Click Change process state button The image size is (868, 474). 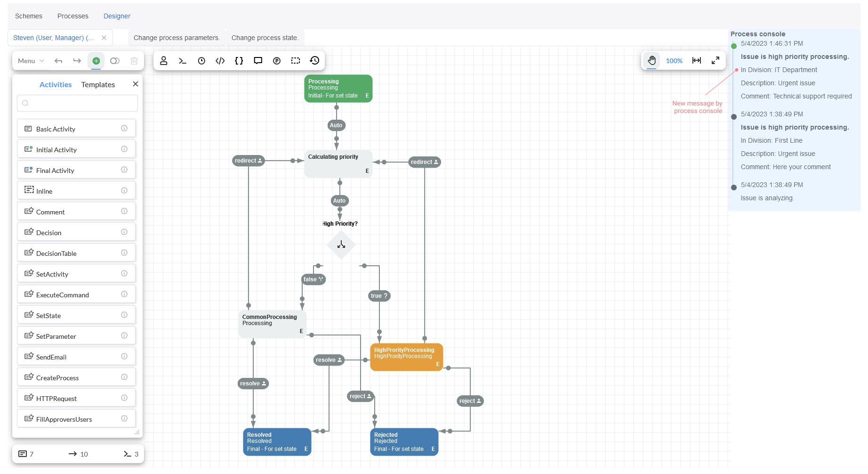coord(265,38)
